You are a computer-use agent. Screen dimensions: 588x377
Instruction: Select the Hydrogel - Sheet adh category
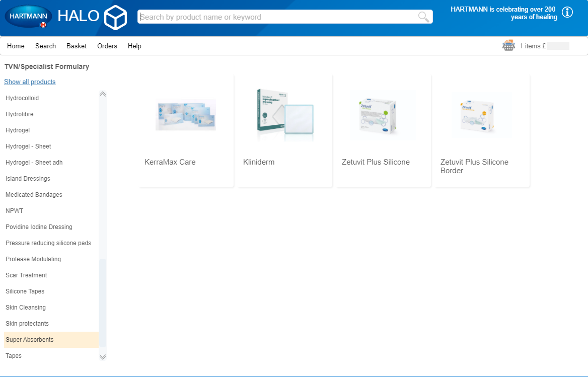(x=51, y=163)
